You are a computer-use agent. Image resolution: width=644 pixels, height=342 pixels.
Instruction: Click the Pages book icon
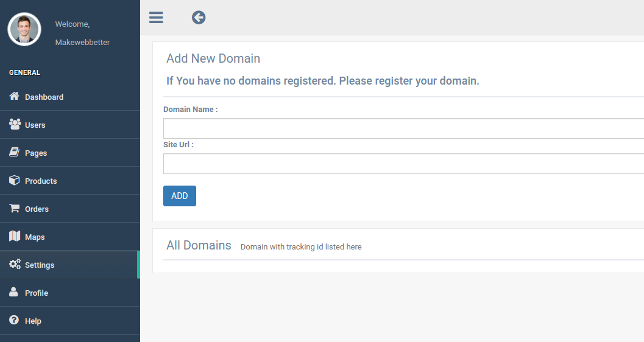click(x=15, y=152)
